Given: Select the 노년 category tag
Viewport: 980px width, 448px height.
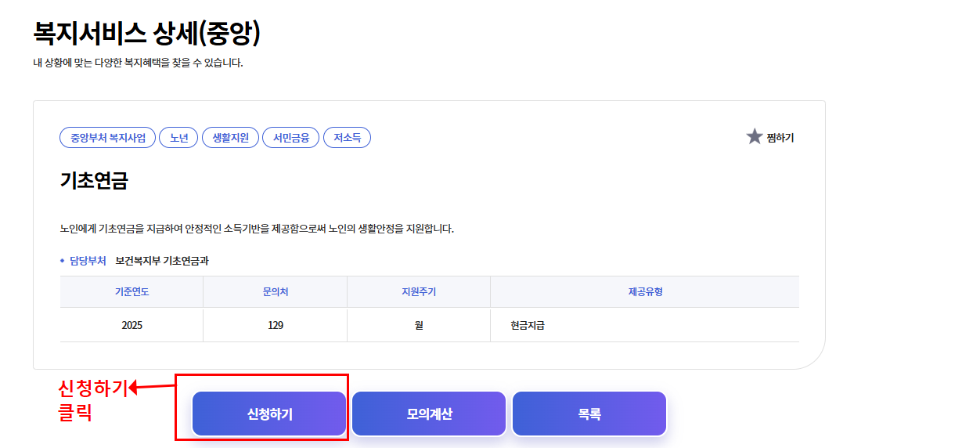Looking at the screenshot, I should click(179, 138).
